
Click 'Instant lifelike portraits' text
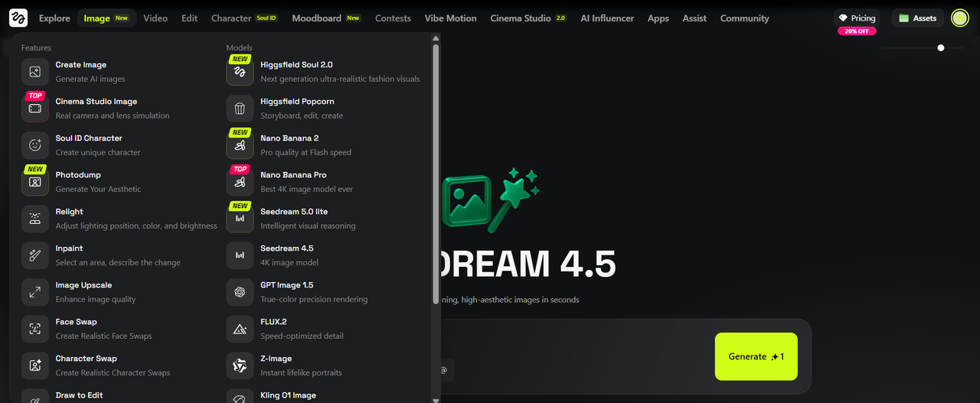[x=301, y=372]
